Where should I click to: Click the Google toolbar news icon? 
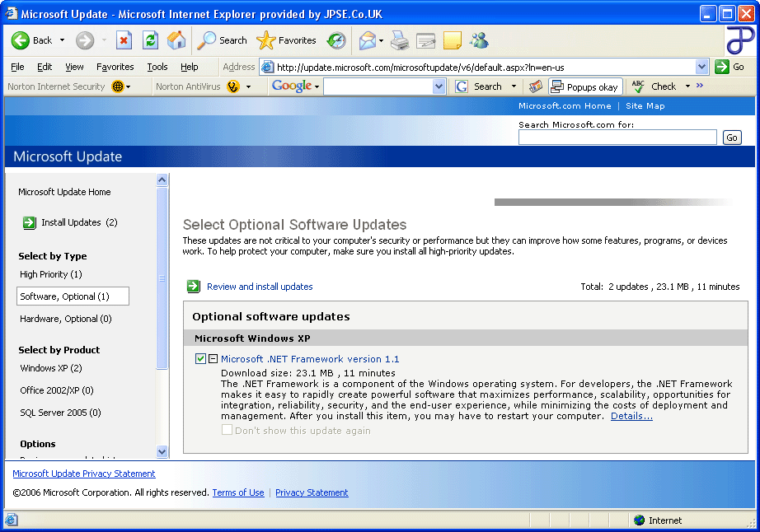535,86
